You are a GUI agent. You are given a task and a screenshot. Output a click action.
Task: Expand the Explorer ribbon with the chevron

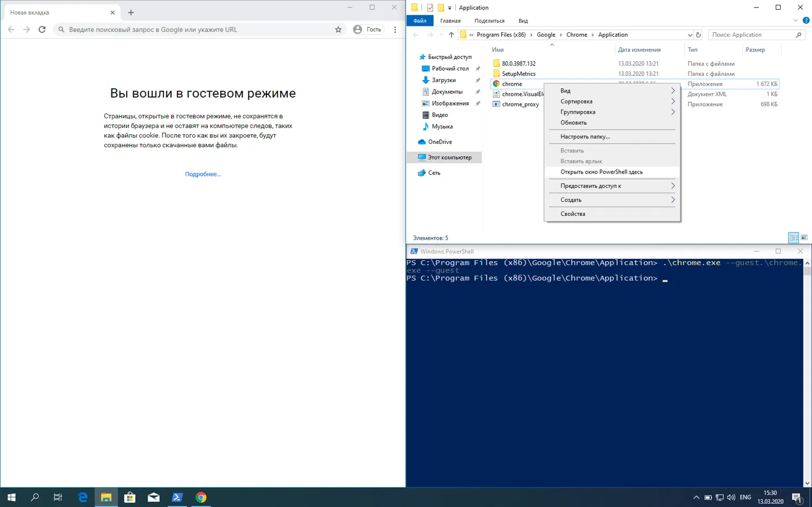tap(795, 21)
